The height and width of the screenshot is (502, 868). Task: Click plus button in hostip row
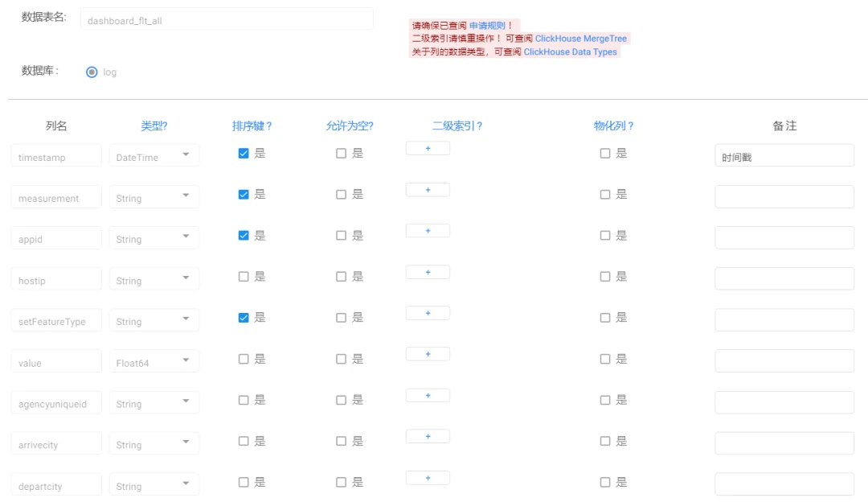428,272
